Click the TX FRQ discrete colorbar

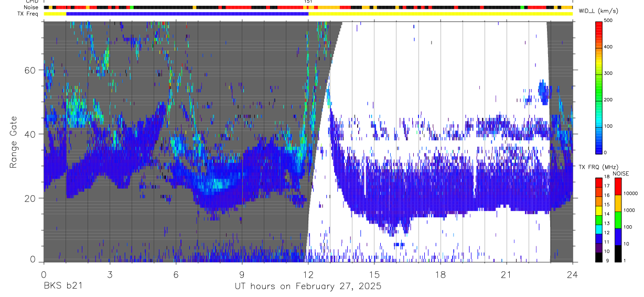pyautogui.click(x=599, y=219)
